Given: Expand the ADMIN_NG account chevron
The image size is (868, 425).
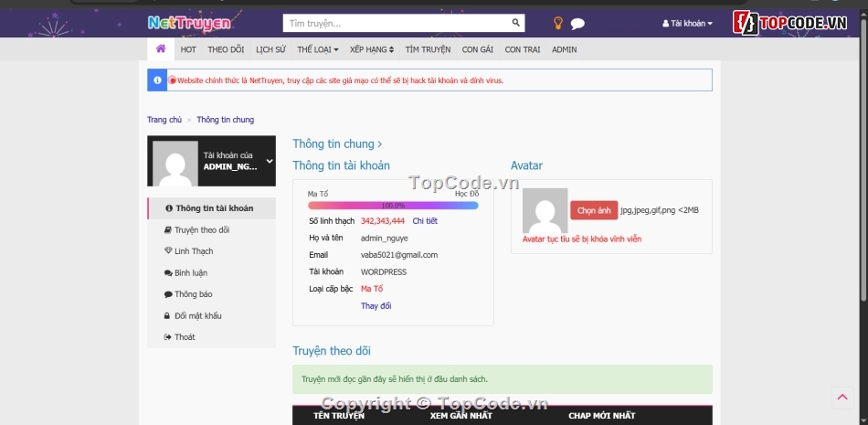Looking at the screenshot, I should click(x=269, y=161).
